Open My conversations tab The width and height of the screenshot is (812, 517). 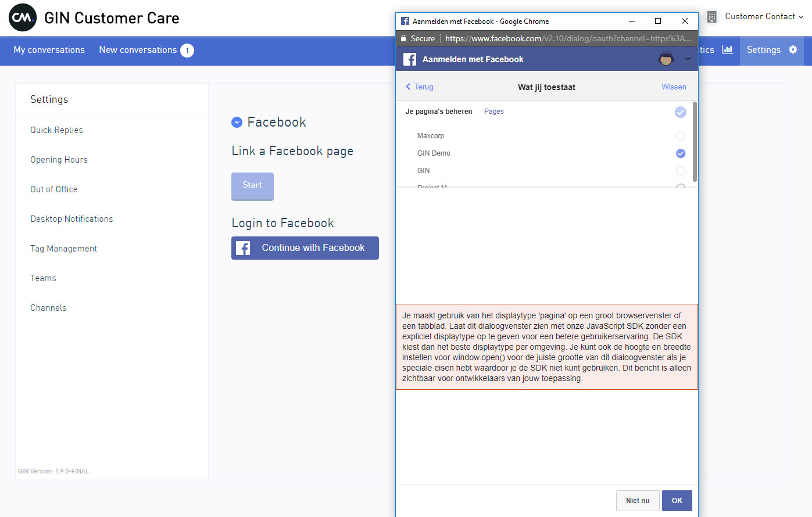49,50
